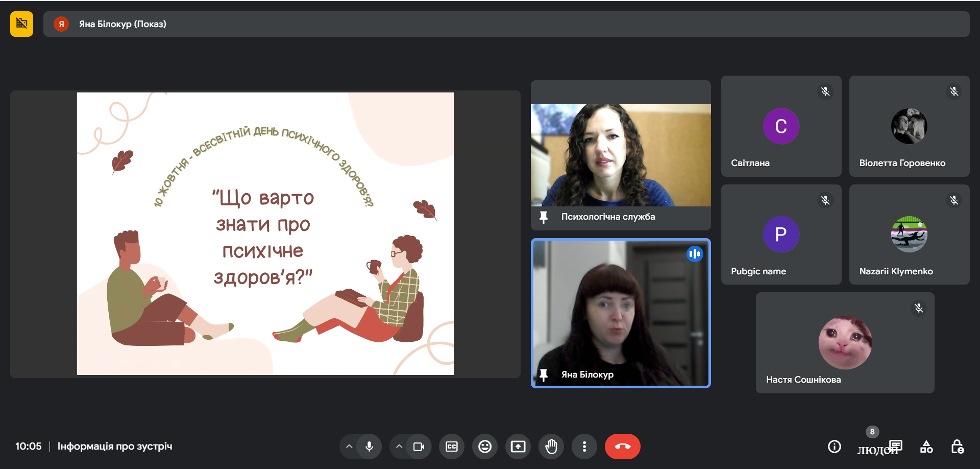The width and height of the screenshot is (980, 469).
Task: Open host controls lock icon
Action: pos(957,447)
